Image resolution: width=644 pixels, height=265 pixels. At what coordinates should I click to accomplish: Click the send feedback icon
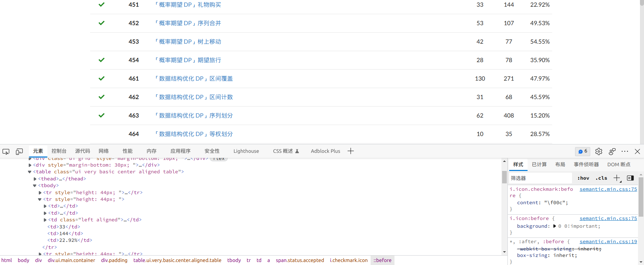tap(612, 151)
